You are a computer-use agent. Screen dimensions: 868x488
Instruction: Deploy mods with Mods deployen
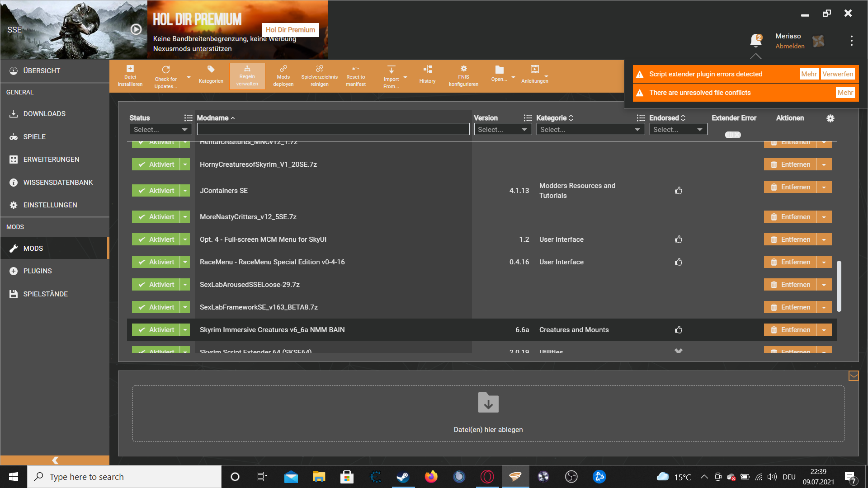coord(283,76)
